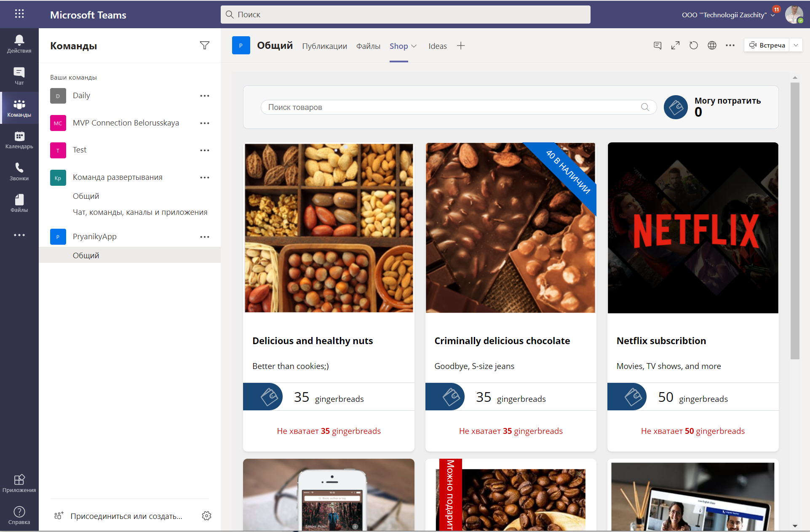Click the product search magnifier icon
Viewport: 810px width, 532px height.
(x=645, y=107)
